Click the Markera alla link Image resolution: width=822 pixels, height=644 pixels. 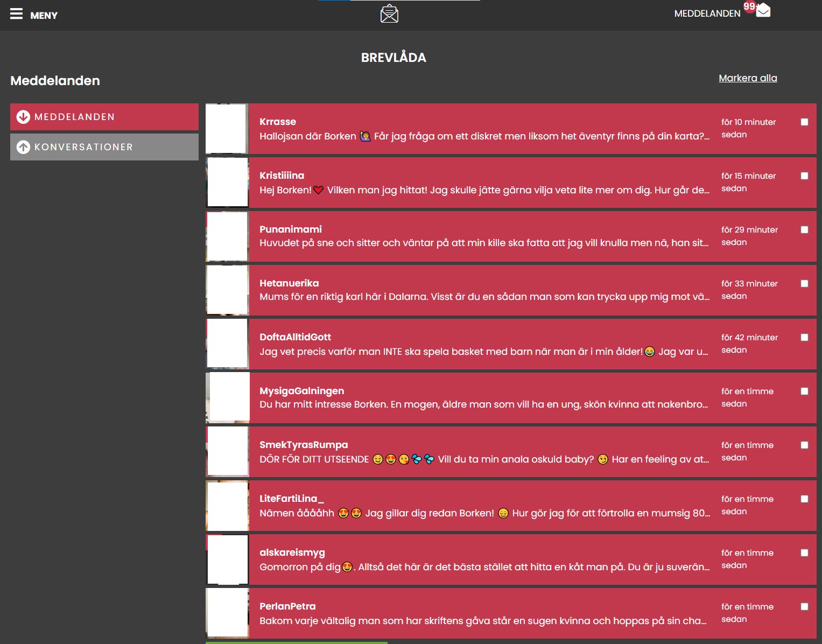[748, 78]
